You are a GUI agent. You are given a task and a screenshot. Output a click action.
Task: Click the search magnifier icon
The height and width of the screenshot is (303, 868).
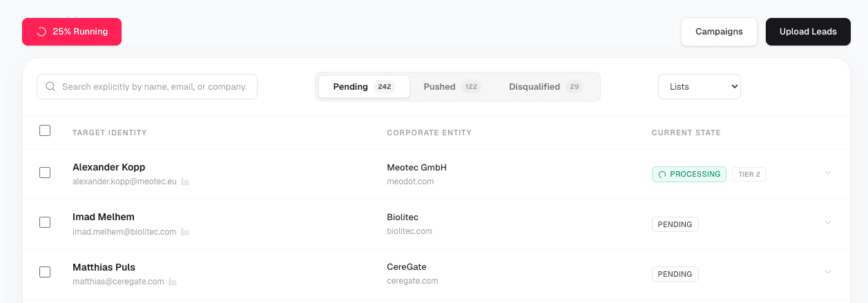pos(50,87)
